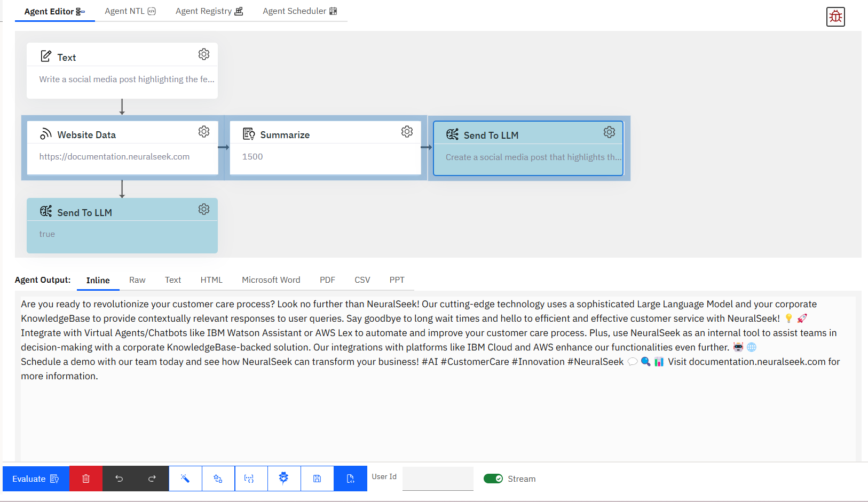Open gear on Send To LLM 'Create a social...' node

coord(609,132)
